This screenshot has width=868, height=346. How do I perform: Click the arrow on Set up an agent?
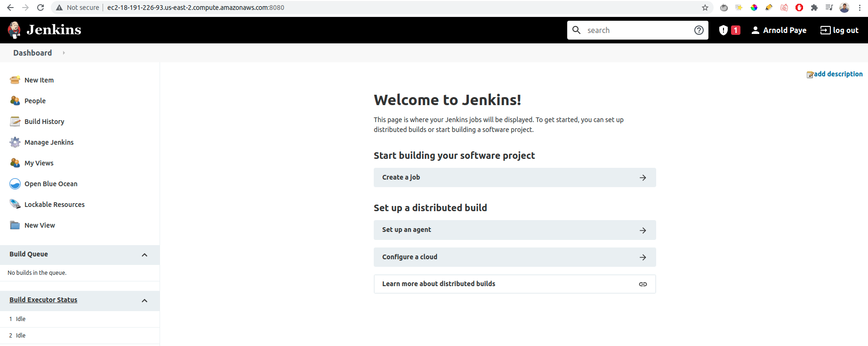[x=643, y=231]
